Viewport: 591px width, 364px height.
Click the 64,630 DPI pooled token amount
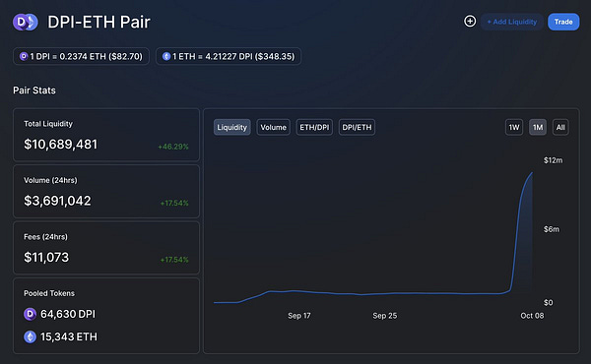(68, 314)
